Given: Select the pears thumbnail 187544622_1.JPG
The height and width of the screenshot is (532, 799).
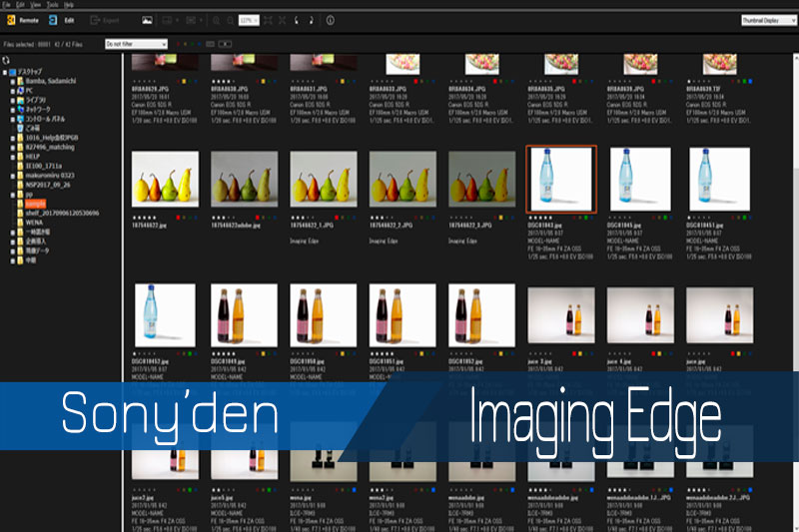Looking at the screenshot, I should pos(324,179).
